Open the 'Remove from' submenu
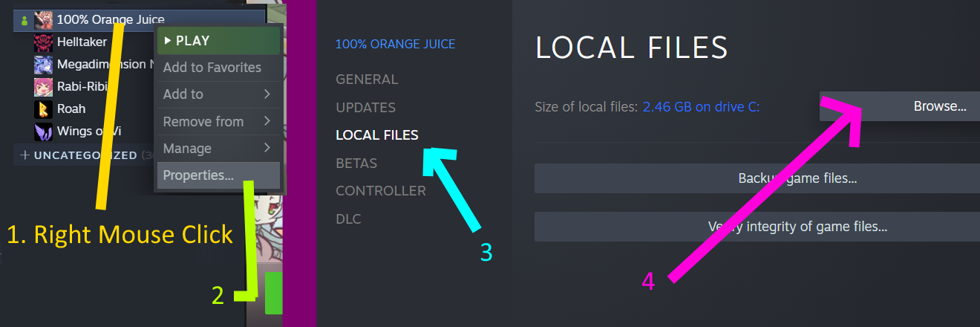Image resolution: width=980 pixels, height=327 pixels. click(217, 121)
